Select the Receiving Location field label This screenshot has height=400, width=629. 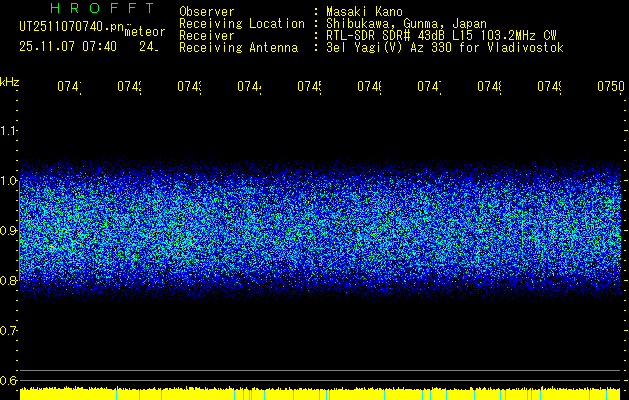tap(241, 24)
